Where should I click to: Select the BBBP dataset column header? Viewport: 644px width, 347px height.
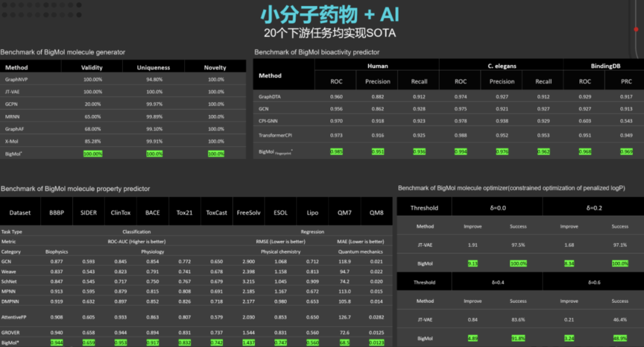(x=57, y=213)
